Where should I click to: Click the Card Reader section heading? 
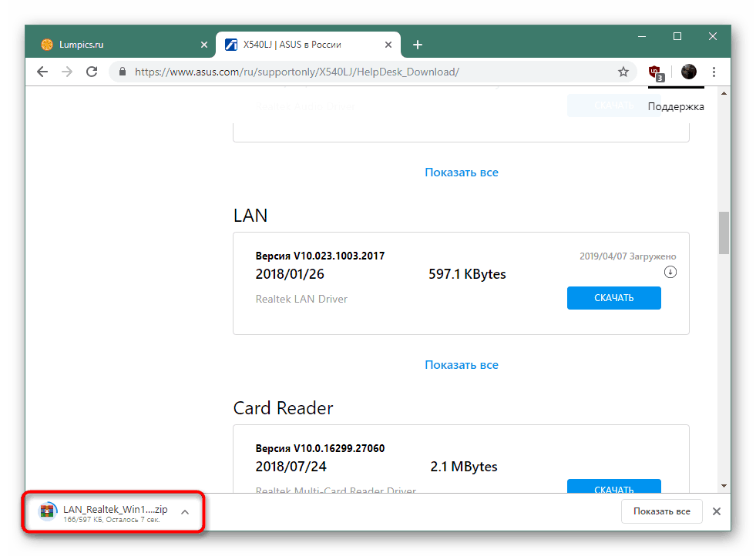(283, 408)
